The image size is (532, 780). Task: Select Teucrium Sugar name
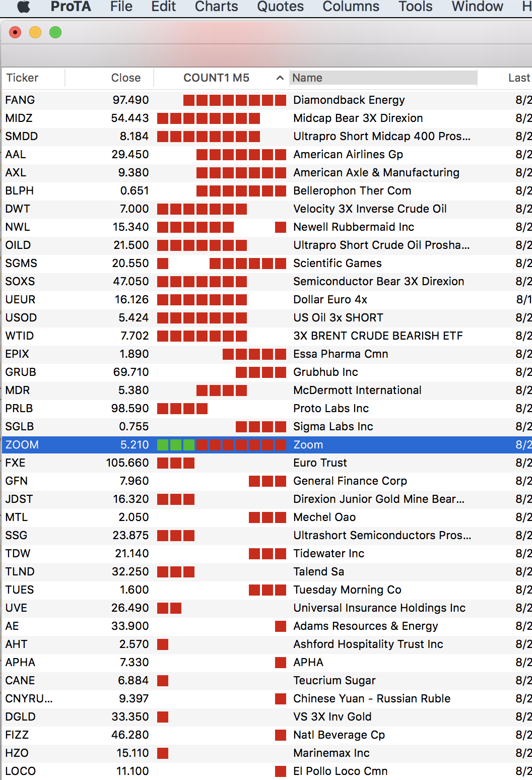(335, 680)
